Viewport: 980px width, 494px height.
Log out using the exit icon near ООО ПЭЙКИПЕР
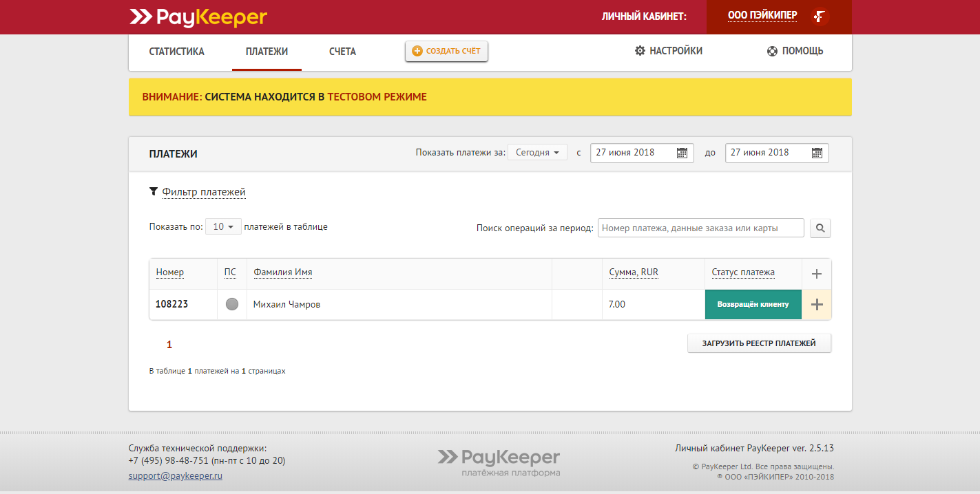820,16
